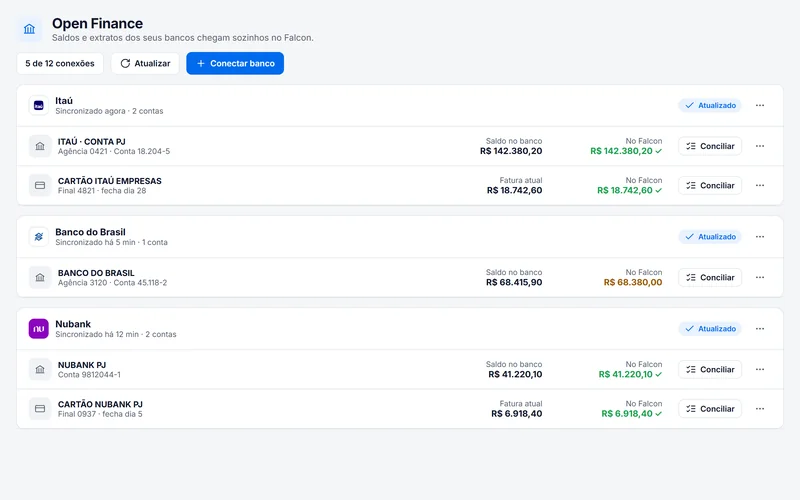This screenshot has width=800, height=500.
Task: Open more options for NUBANK PJ row
Action: point(760,369)
